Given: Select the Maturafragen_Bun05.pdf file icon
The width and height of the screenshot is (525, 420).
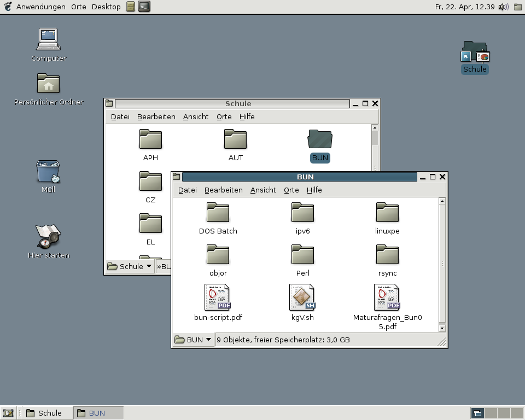Looking at the screenshot, I should coord(387,297).
